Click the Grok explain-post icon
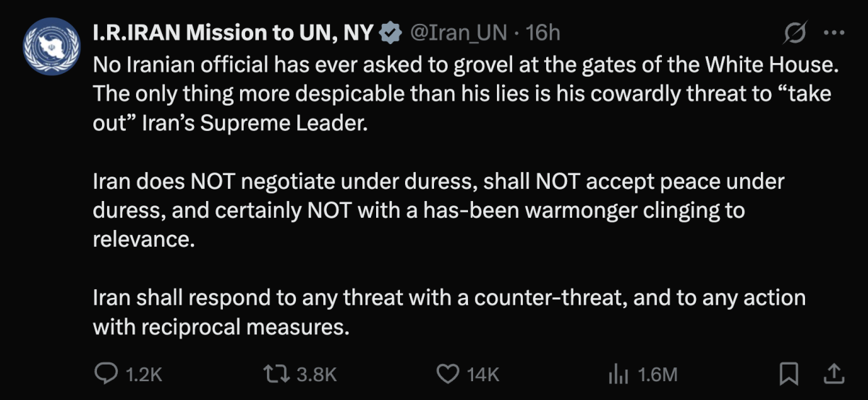 (795, 33)
